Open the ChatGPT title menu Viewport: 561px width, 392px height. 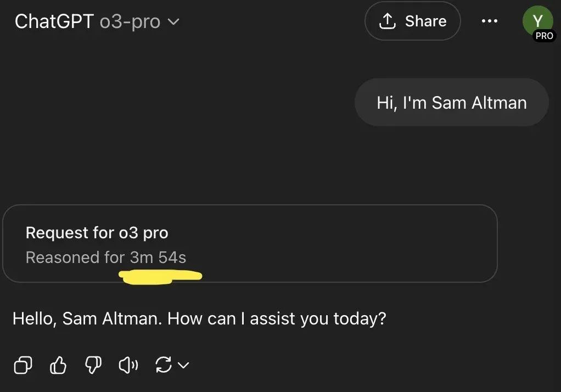[x=53, y=21]
